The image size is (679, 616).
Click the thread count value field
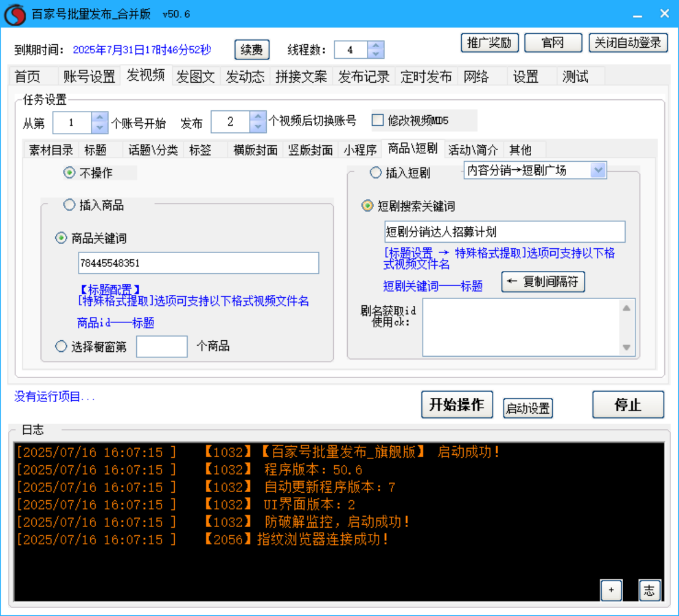pos(351,50)
